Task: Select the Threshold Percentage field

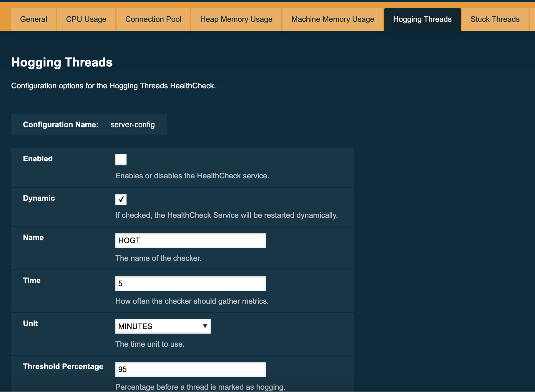Action: click(190, 369)
